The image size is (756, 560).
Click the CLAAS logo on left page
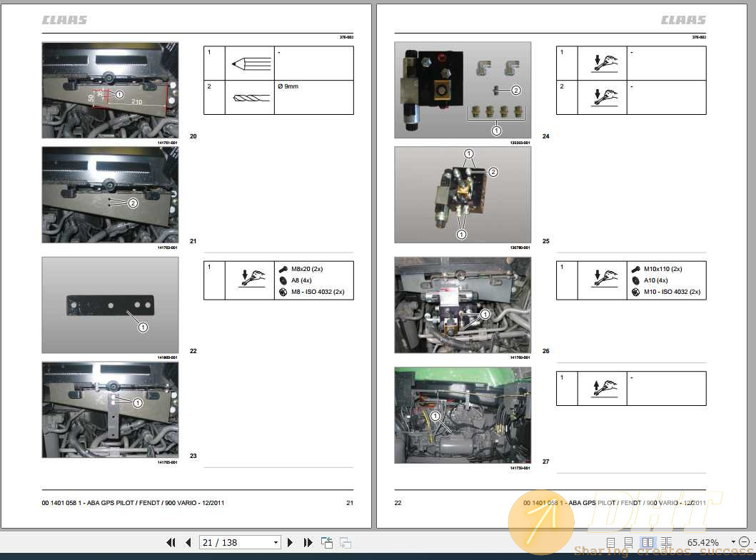click(64, 20)
